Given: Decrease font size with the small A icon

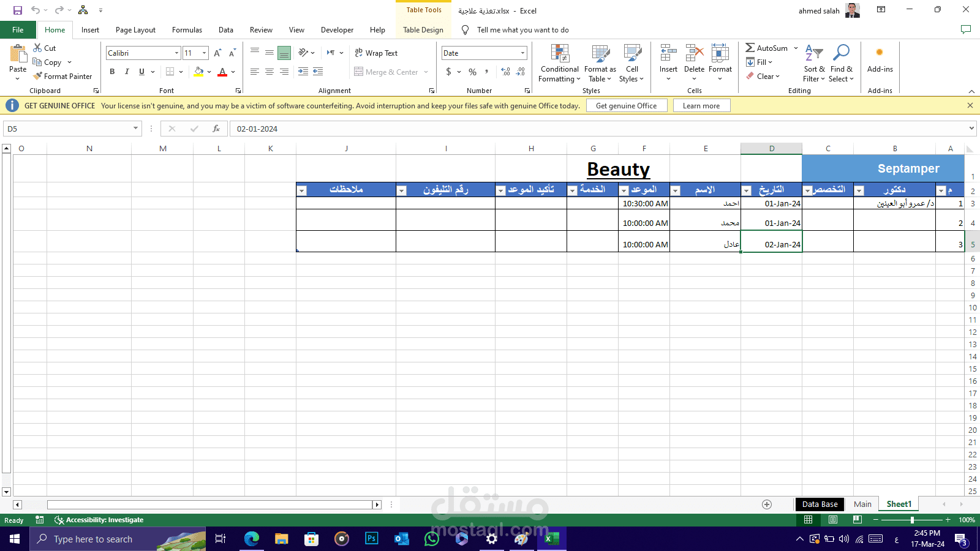Looking at the screenshot, I should (x=232, y=53).
